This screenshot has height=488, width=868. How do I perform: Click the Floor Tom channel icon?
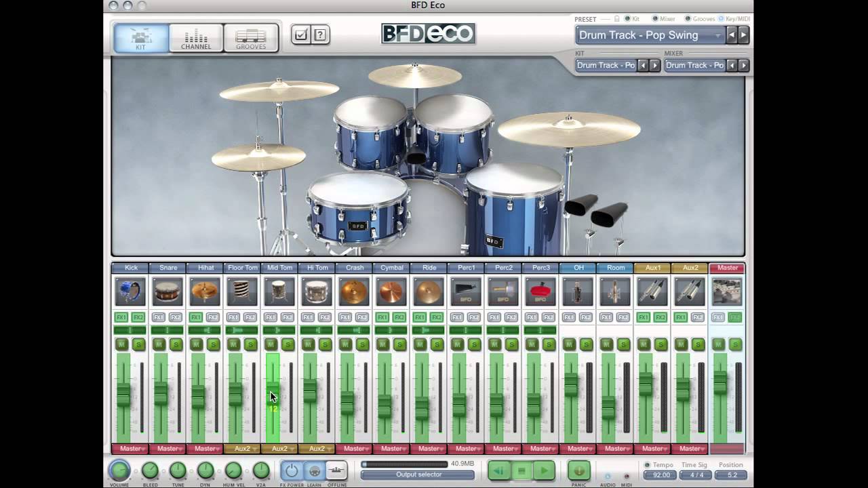pyautogui.click(x=242, y=291)
